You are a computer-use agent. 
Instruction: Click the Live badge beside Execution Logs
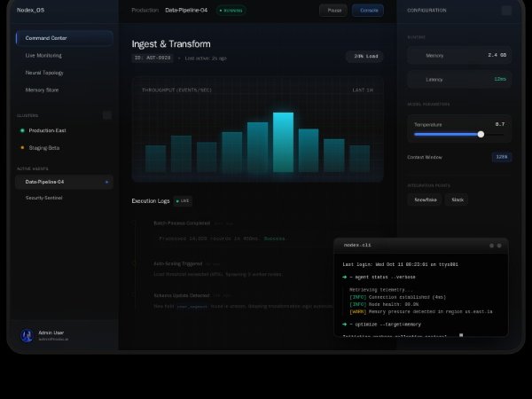click(x=184, y=201)
